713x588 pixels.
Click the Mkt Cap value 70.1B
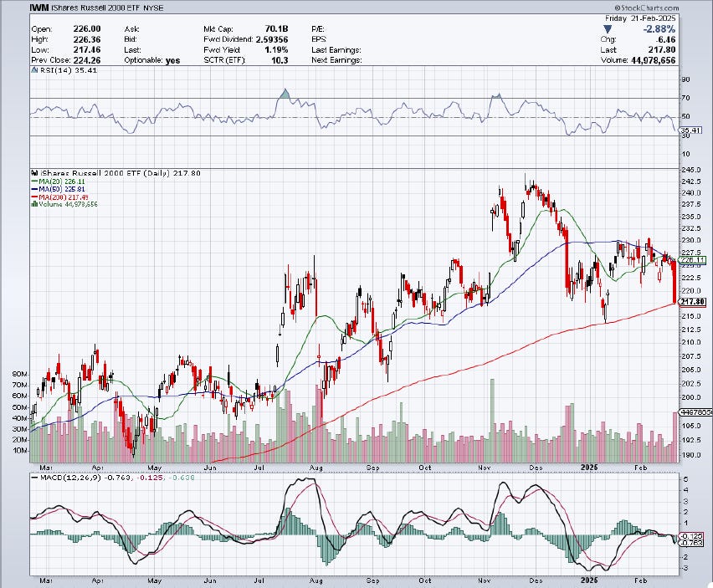tap(276, 29)
